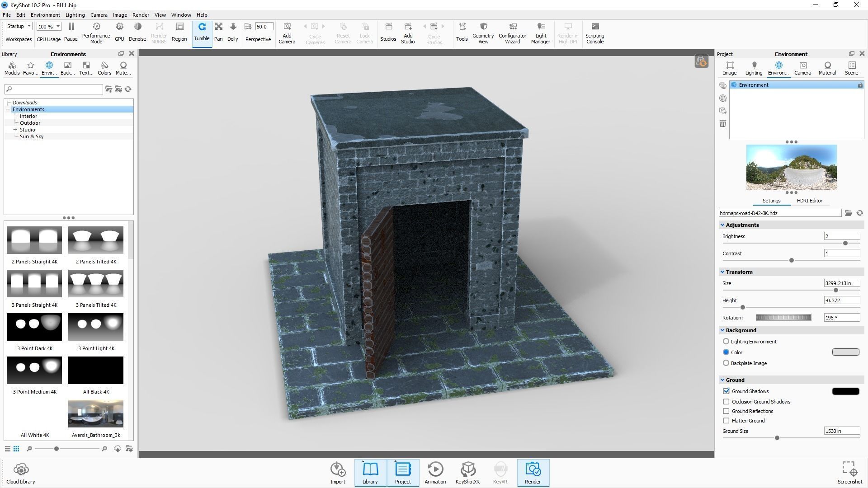Image resolution: width=868 pixels, height=488 pixels.
Task: Open the Scripting Console
Action: click(594, 32)
